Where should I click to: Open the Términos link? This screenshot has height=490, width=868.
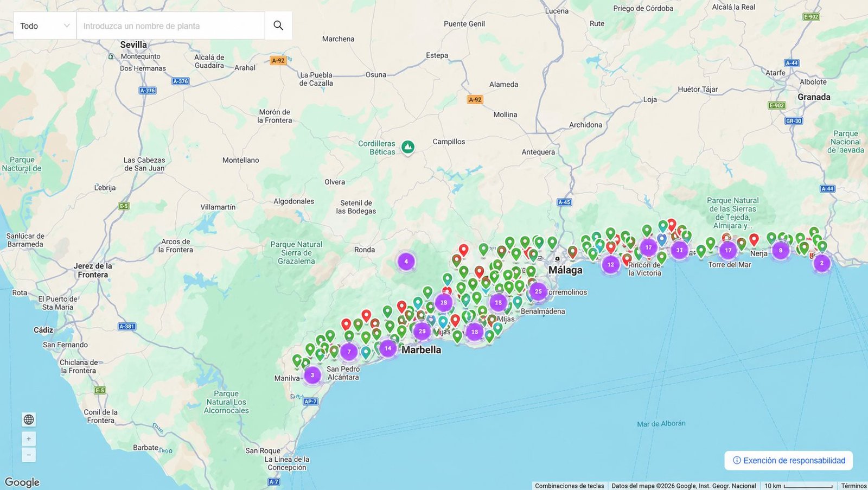coord(854,486)
